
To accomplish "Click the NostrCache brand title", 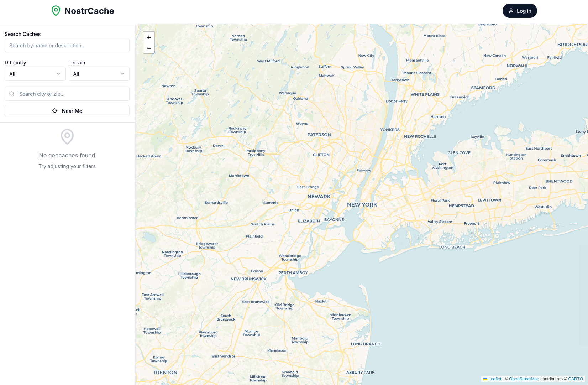I will [89, 11].
